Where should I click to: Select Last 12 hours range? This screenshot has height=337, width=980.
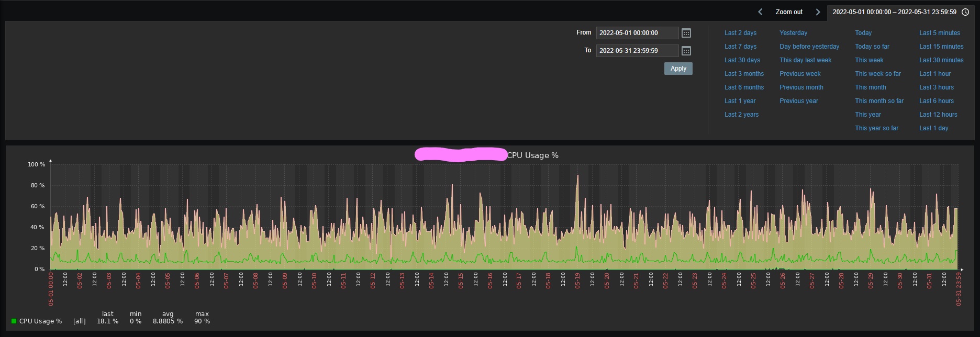pyautogui.click(x=938, y=115)
